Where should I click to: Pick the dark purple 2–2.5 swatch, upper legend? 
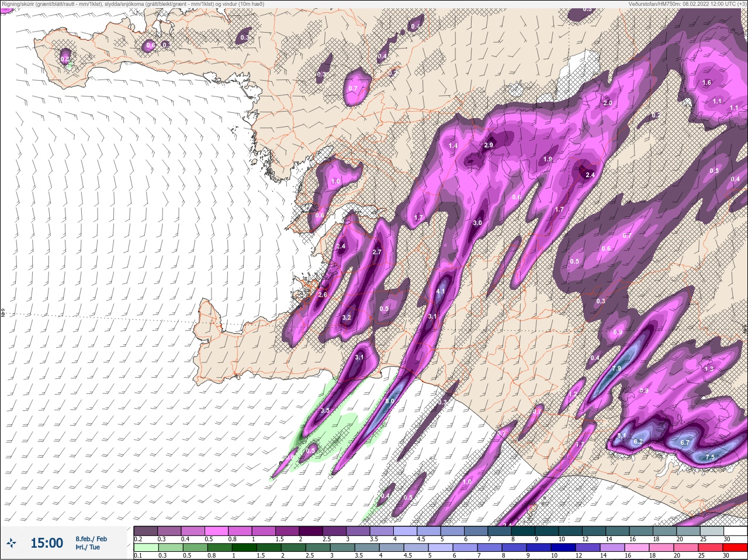click(x=311, y=531)
